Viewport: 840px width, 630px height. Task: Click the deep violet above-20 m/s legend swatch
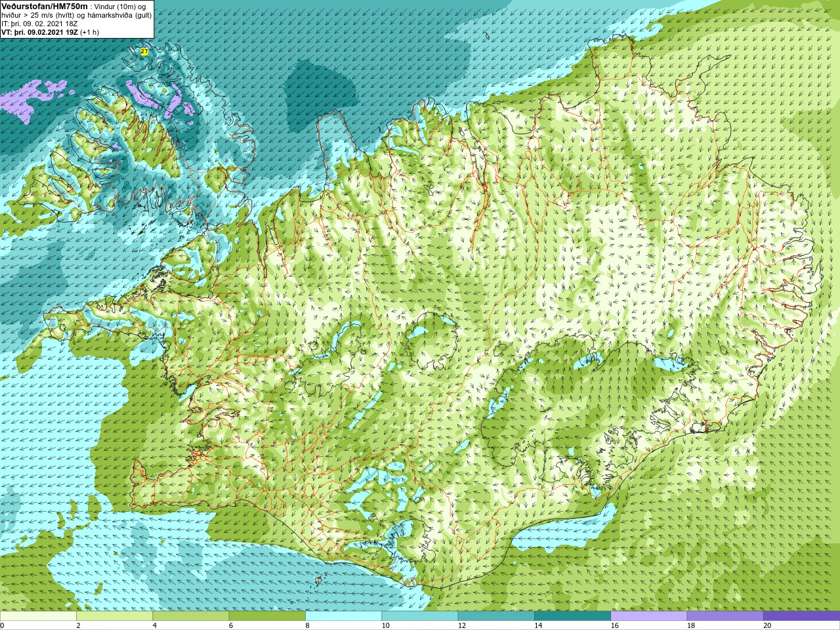[x=801, y=616]
